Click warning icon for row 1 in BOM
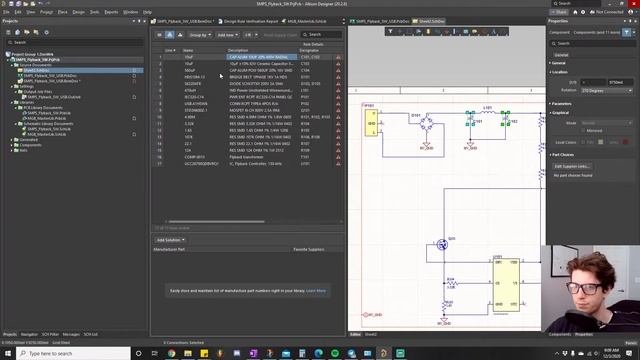The image size is (640, 360). 338,57
